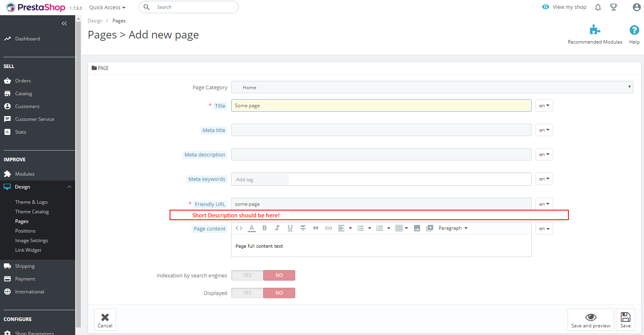
Task: Open language selector for Friendly URL
Action: coord(544,204)
